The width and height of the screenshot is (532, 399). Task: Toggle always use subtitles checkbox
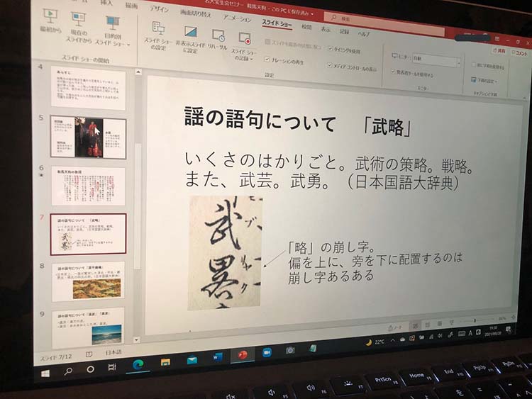pyautogui.click(x=474, y=64)
